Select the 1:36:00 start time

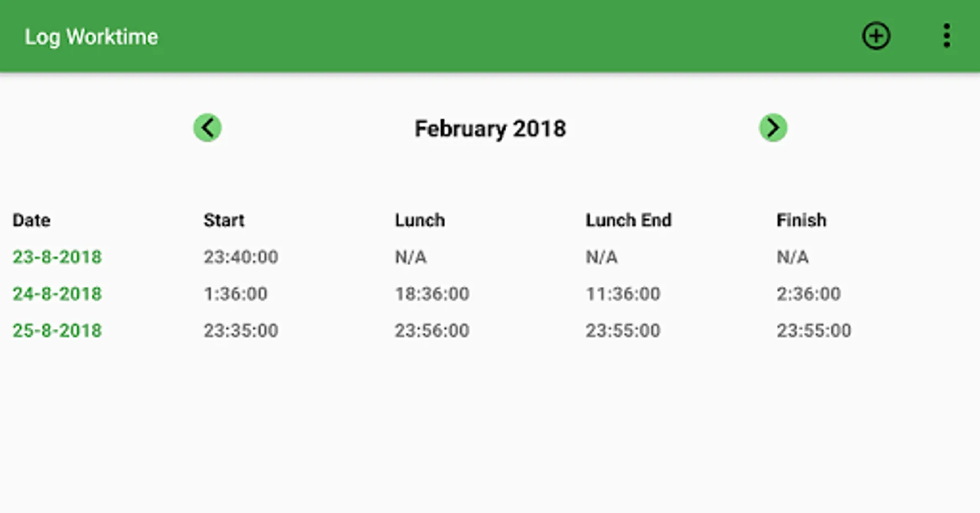pyautogui.click(x=235, y=294)
